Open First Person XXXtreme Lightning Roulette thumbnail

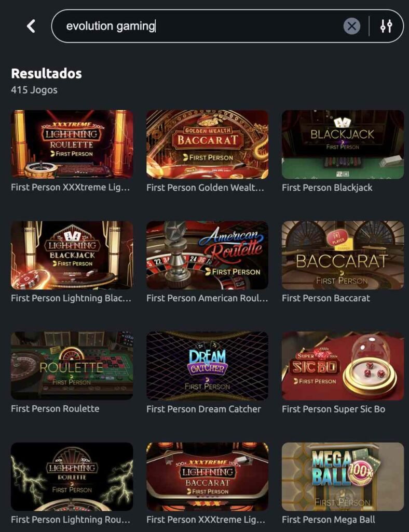click(x=72, y=144)
